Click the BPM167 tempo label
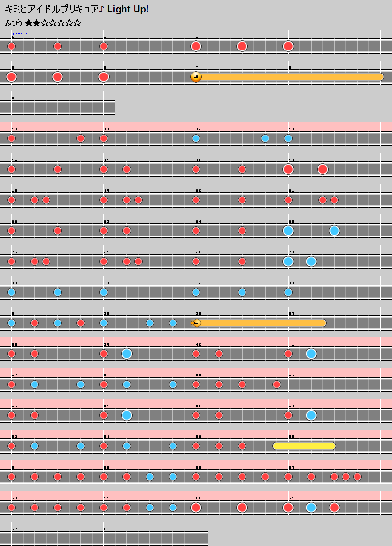Image resolution: width=392 pixels, height=546 pixels. [x=20, y=34]
